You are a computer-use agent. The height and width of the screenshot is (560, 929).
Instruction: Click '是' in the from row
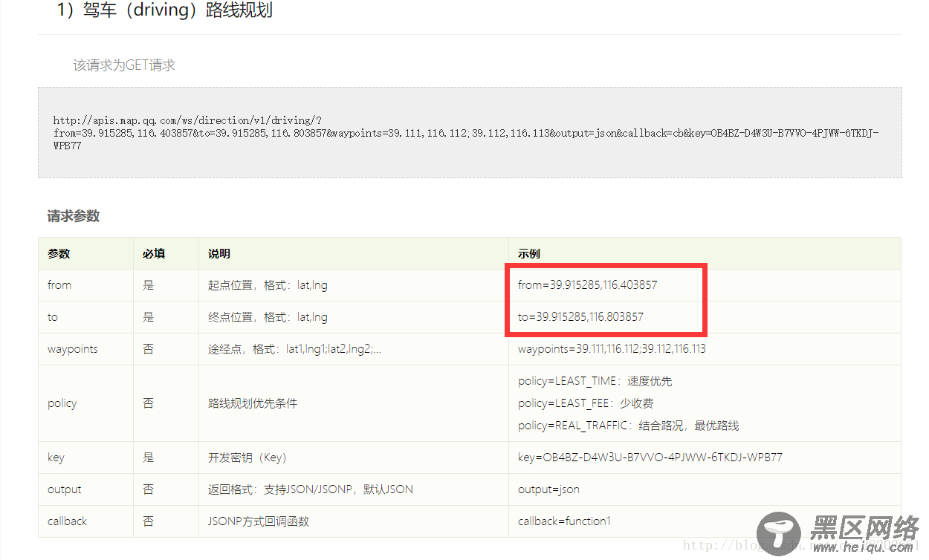tap(149, 285)
